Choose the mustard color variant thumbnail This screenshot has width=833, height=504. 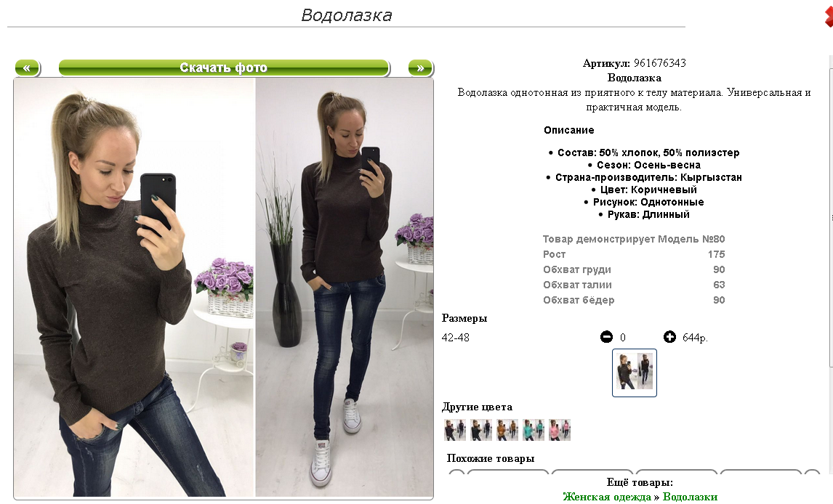507,430
